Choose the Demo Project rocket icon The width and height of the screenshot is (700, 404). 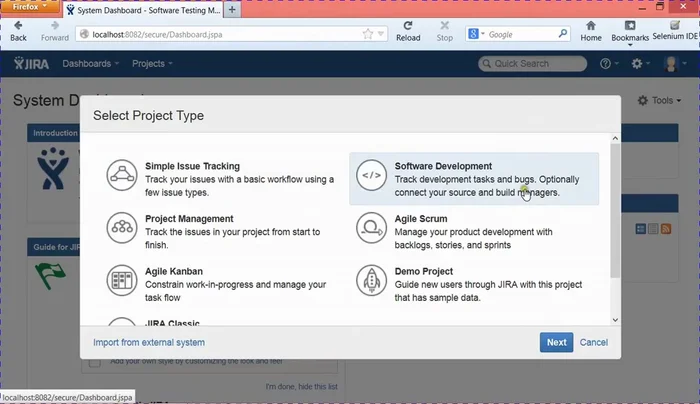(x=371, y=279)
